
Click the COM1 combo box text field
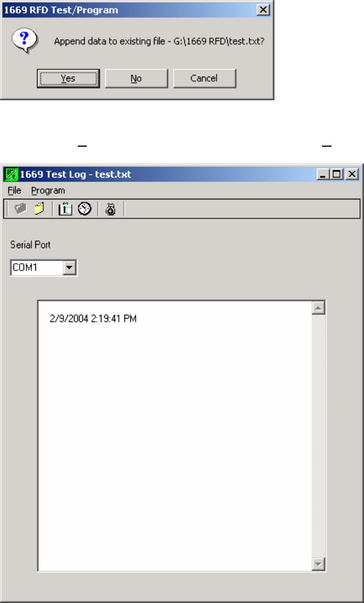37,268
